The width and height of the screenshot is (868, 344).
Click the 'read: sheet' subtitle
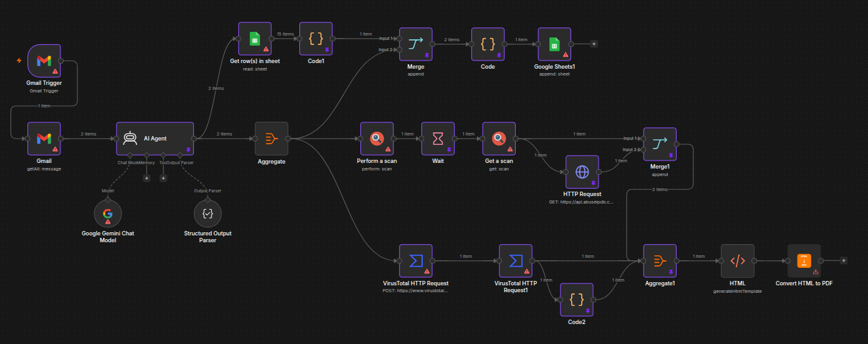[x=254, y=69]
